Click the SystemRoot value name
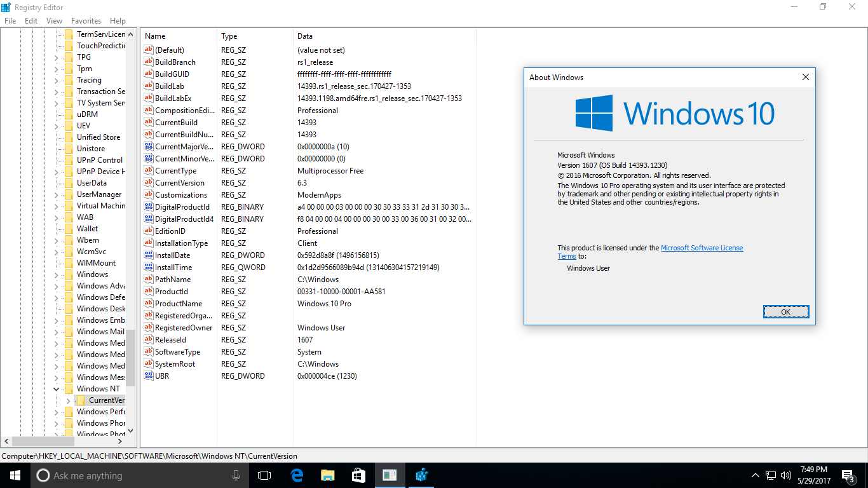Viewport: 868px width, 488px height. (x=175, y=364)
